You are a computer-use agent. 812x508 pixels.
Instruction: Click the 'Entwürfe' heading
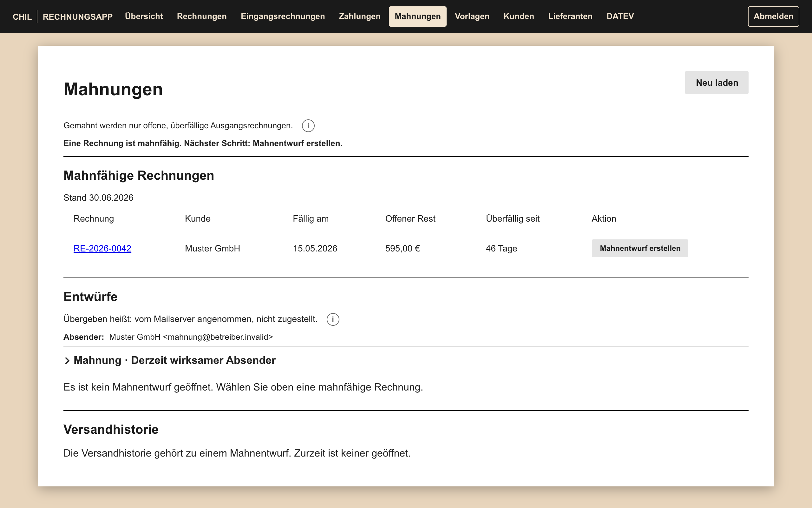pyautogui.click(x=90, y=297)
